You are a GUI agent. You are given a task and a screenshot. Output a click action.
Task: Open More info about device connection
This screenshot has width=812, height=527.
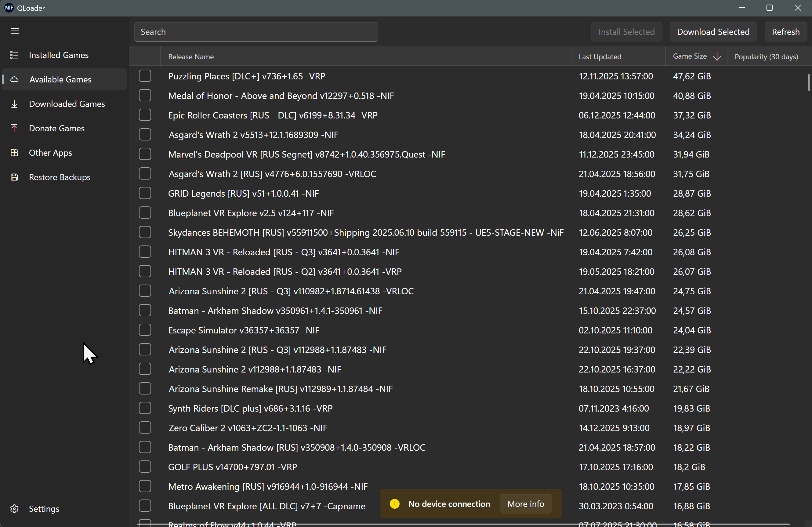[x=525, y=504]
